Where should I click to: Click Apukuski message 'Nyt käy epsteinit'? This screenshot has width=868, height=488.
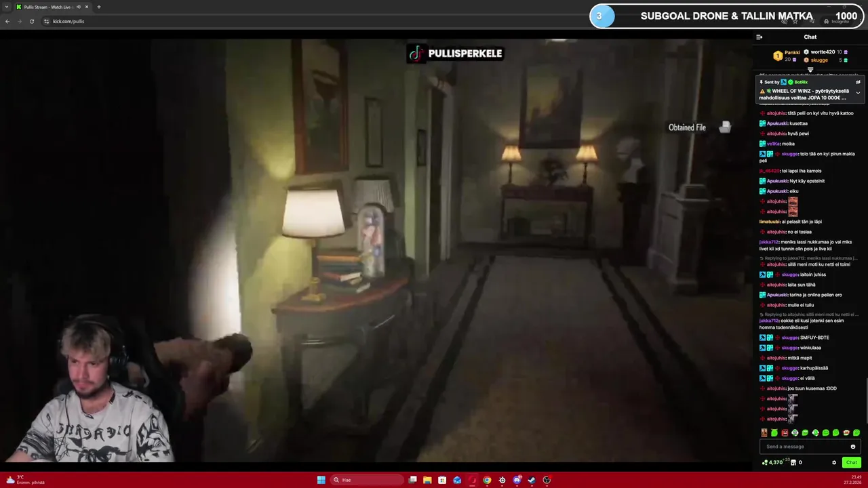click(806, 181)
